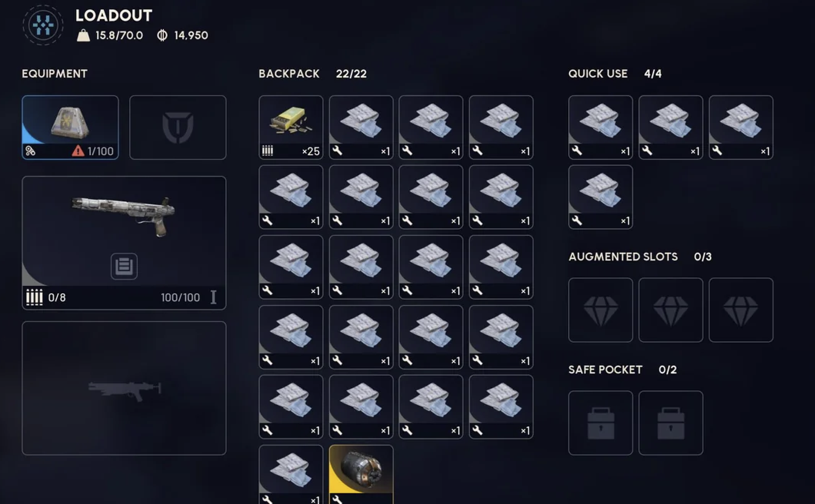This screenshot has height=504, width=815.
Task: Select the last fabric item beside the canister
Action: click(x=291, y=474)
